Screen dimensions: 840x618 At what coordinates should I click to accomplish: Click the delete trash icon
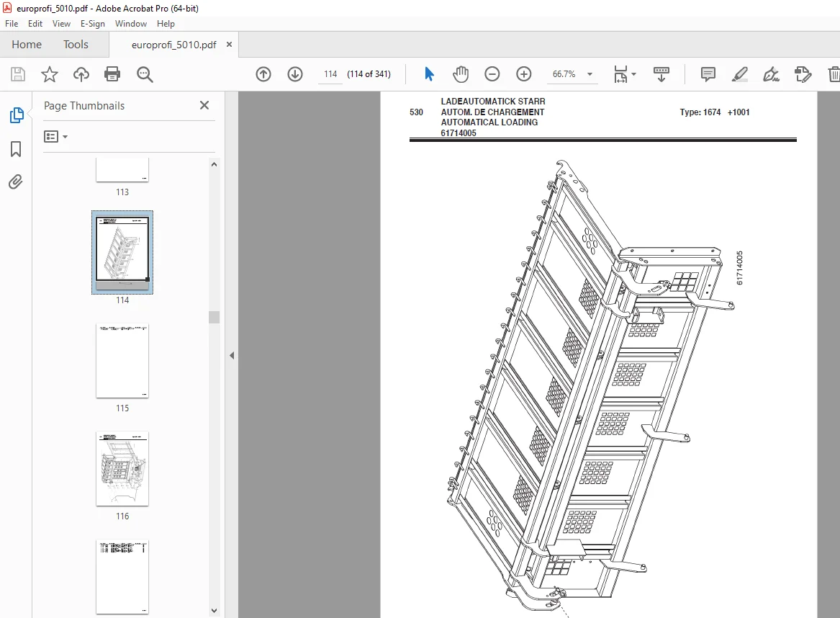pyautogui.click(x=834, y=74)
